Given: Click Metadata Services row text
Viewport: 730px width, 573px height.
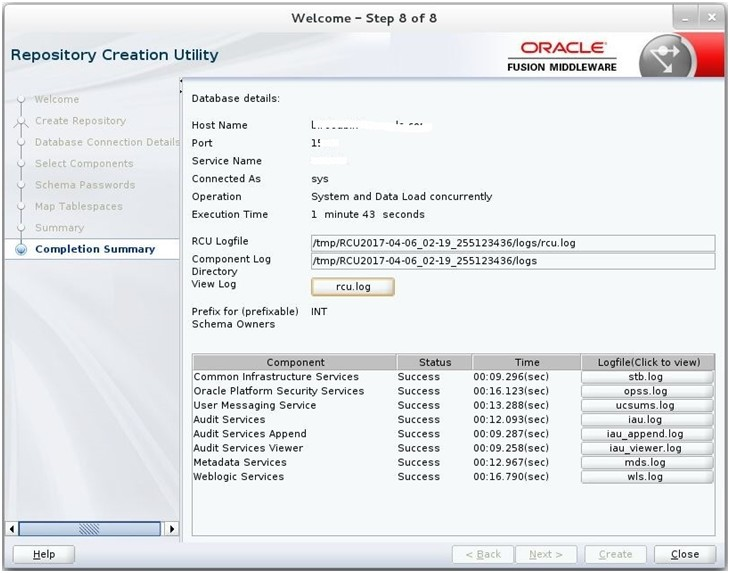Looking at the screenshot, I should [x=240, y=462].
